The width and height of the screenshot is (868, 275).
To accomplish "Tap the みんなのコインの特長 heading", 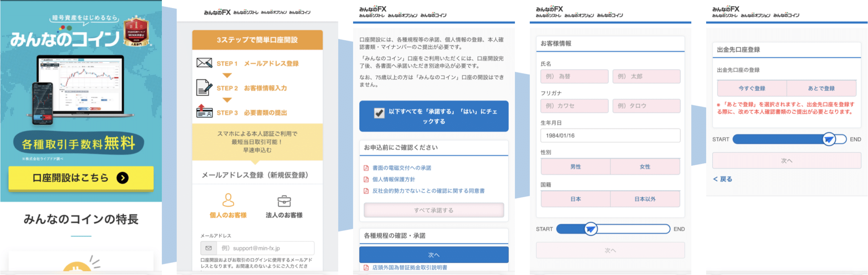I will pos(81,219).
